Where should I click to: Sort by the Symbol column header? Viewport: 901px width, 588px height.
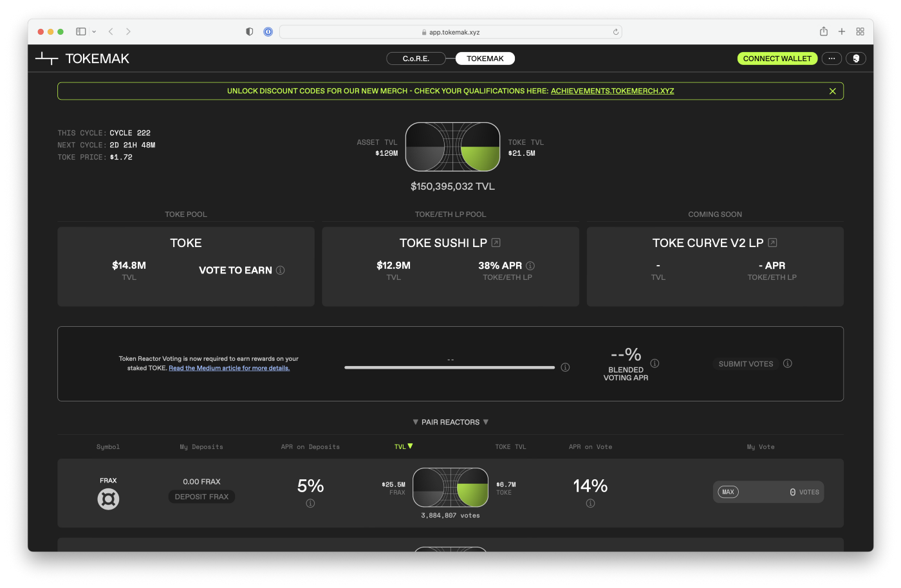pos(108,446)
